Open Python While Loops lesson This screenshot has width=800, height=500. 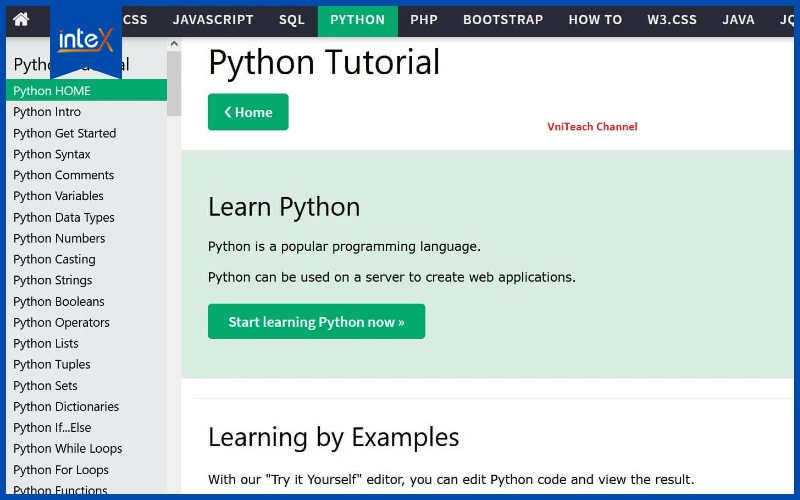pyautogui.click(x=68, y=449)
